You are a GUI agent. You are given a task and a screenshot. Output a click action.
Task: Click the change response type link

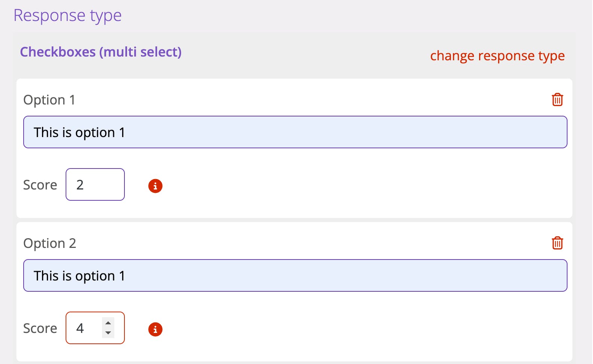tap(497, 56)
